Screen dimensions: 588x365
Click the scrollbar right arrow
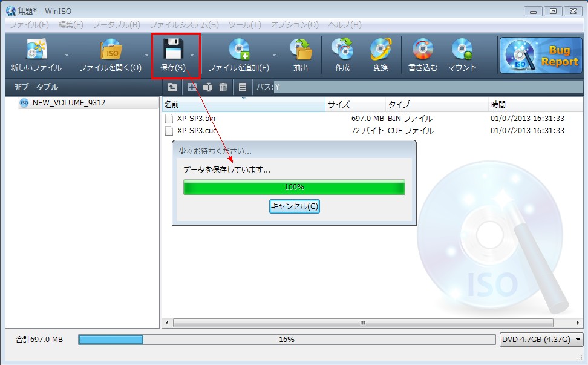point(578,323)
